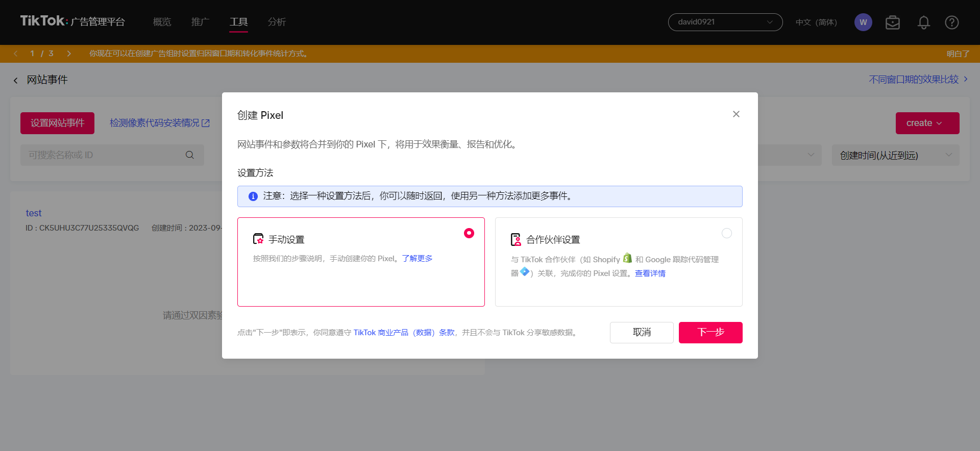Click the TikTok 广告管理平台 logo
The width and height of the screenshot is (980, 451).
point(72,21)
